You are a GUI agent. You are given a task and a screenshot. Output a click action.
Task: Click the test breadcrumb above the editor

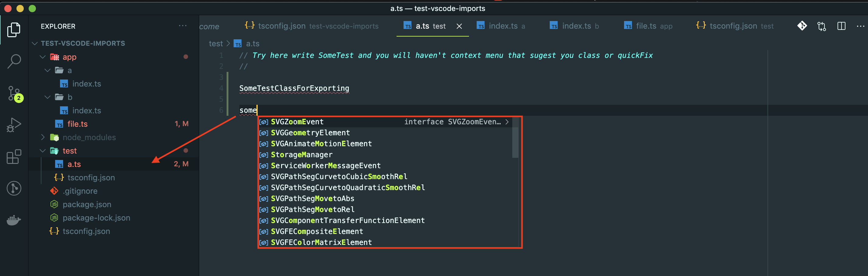216,44
